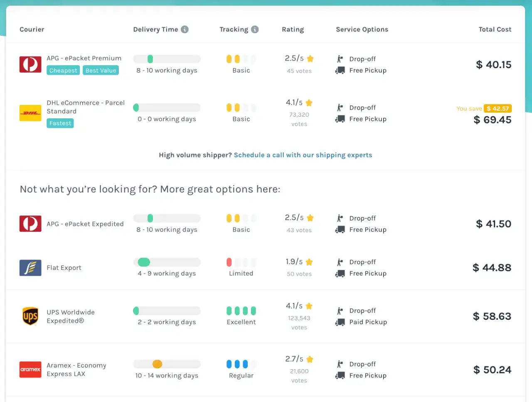Click the Free Pickup truck icon for Flat Export
This screenshot has height=402, width=532.
coord(340,274)
